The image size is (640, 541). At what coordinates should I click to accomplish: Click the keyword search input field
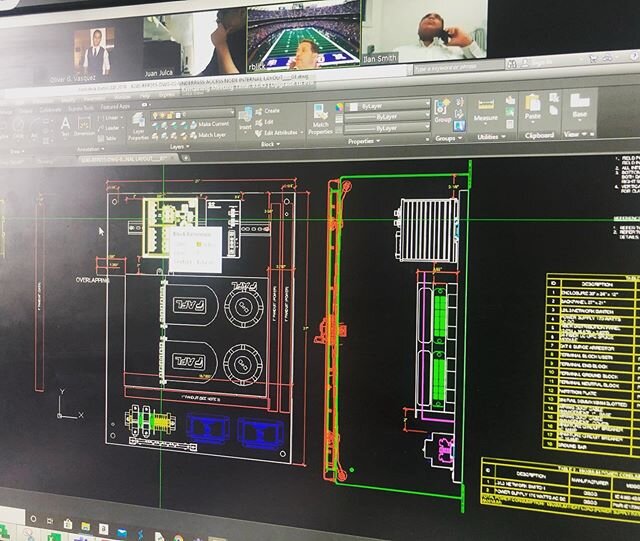458,66
